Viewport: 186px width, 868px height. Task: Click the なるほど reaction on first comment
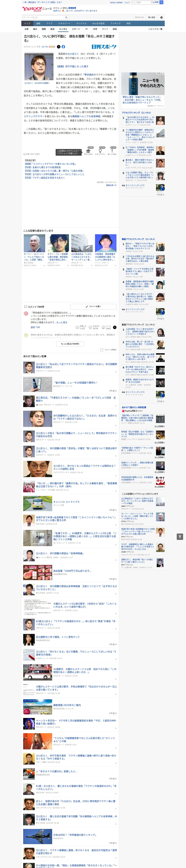tap(94, 327)
